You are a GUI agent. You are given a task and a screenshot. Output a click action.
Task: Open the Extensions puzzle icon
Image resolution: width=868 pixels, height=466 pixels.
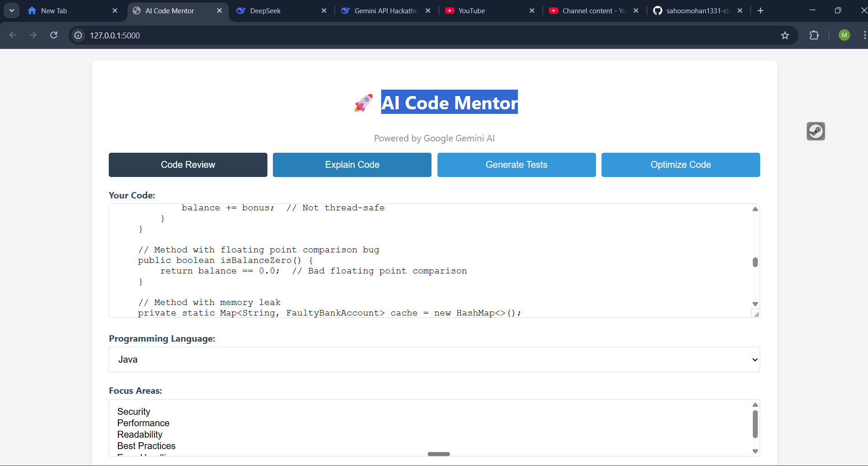(814, 35)
